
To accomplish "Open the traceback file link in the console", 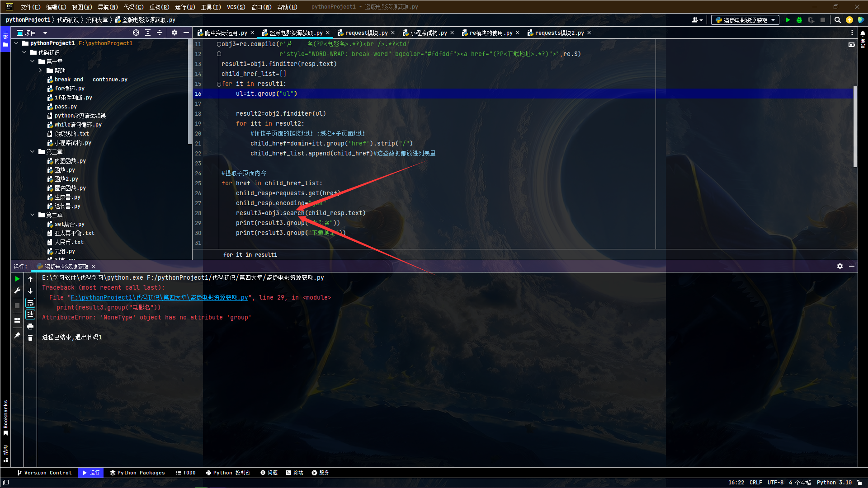I will (159, 297).
